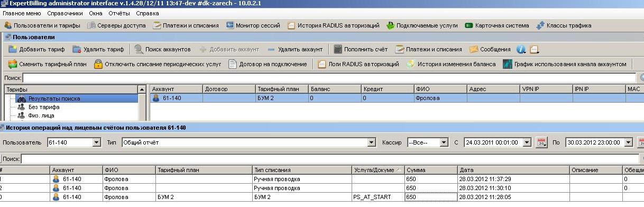Open Отчёты menu
The width and height of the screenshot is (644, 207).
tap(119, 13)
